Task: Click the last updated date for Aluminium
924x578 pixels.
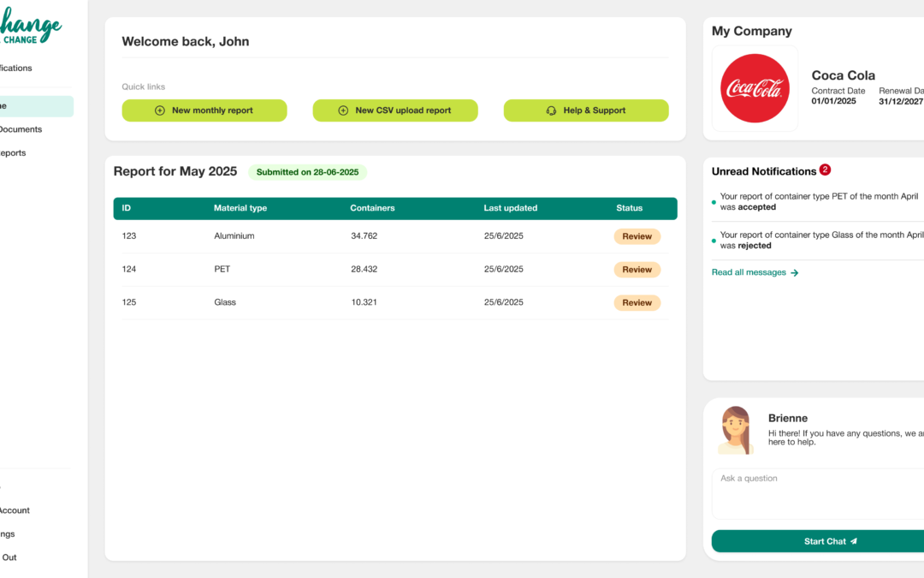Action: tap(504, 236)
